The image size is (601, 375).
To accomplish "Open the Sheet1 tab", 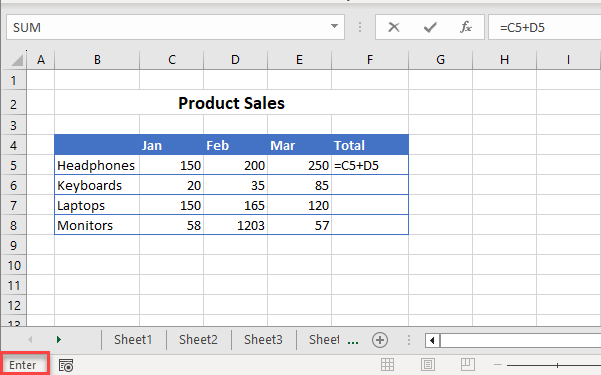I will tap(133, 340).
